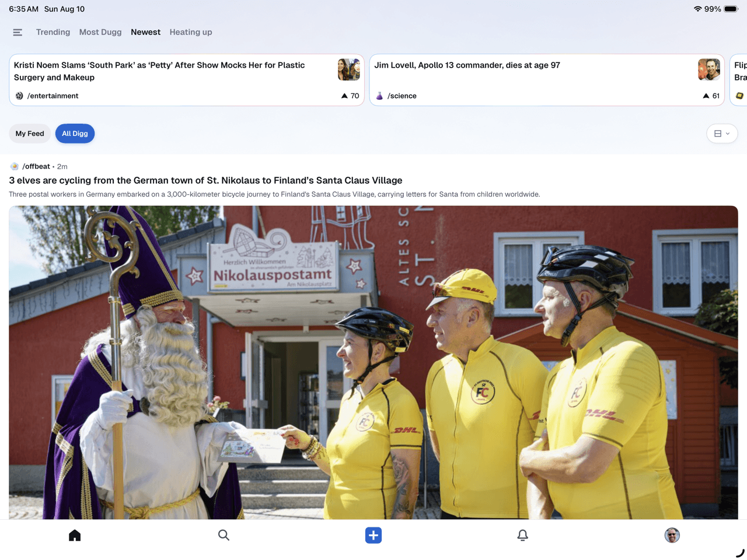
Task: Select the All Digg feed toggle
Action: (x=75, y=134)
